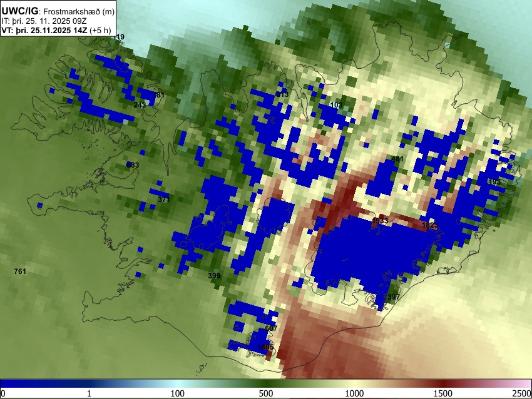This screenshot has width=532, height=399.
Task: Click the colour scale label '500'
Action: (x=266, y=393)
